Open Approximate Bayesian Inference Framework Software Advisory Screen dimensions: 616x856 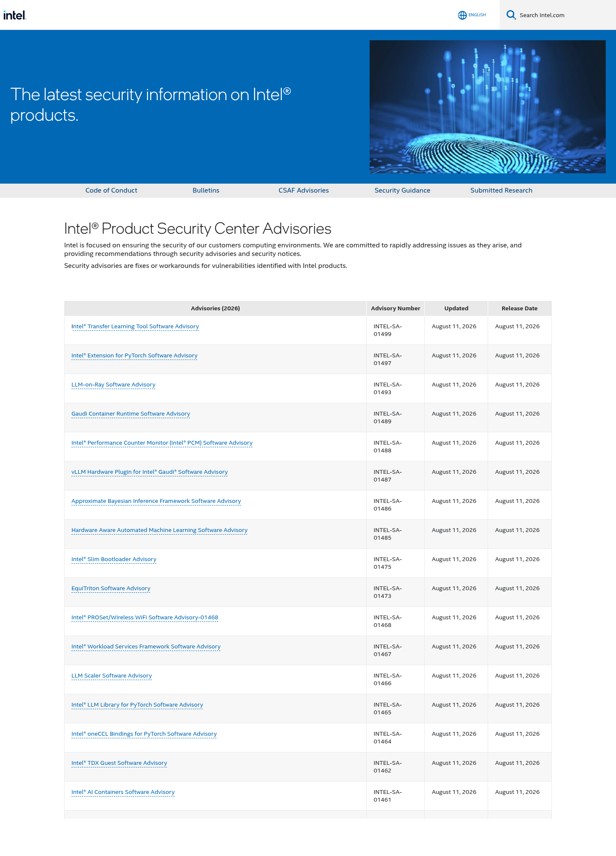(156, 501)
